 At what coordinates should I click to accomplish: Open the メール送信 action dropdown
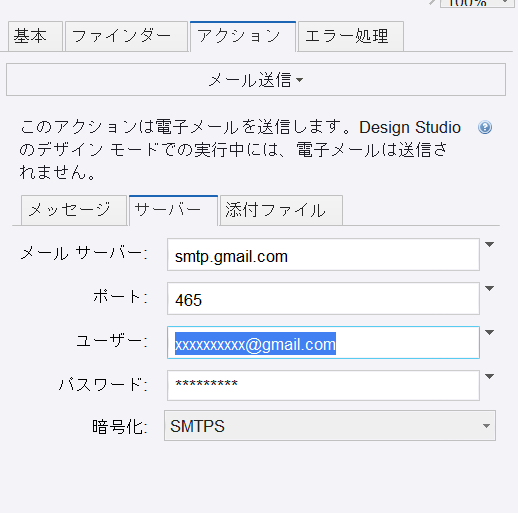[x=256, y=80]
